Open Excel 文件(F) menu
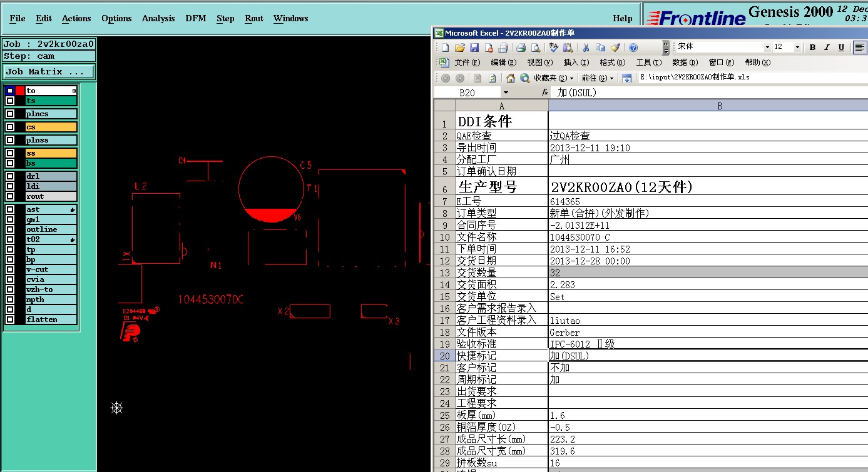This screenshot has height=472, width=868. (x=467, y=63)
